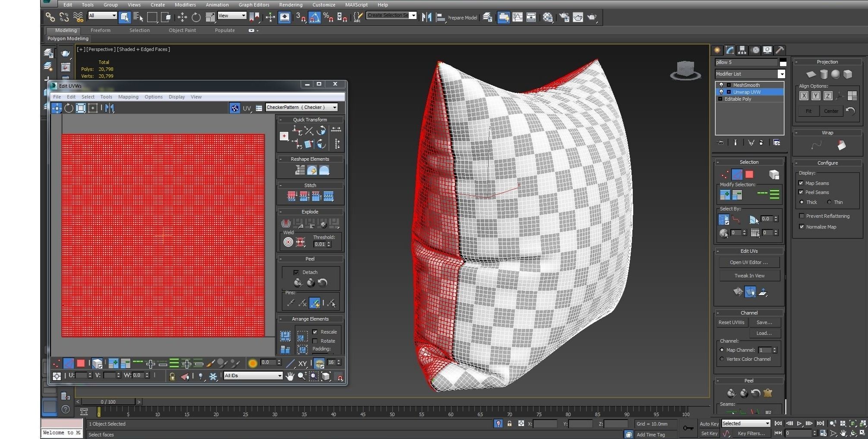Screen dimensions: 868x439
Task: Click the Zoom magnifier in Edit UVWs
Action: coord(301,376)
